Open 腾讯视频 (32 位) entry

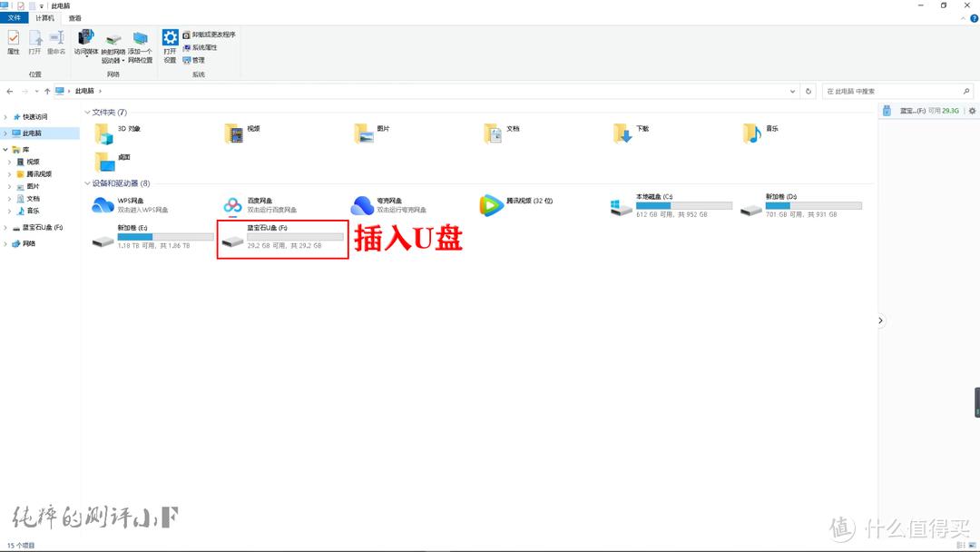(516, 205)
